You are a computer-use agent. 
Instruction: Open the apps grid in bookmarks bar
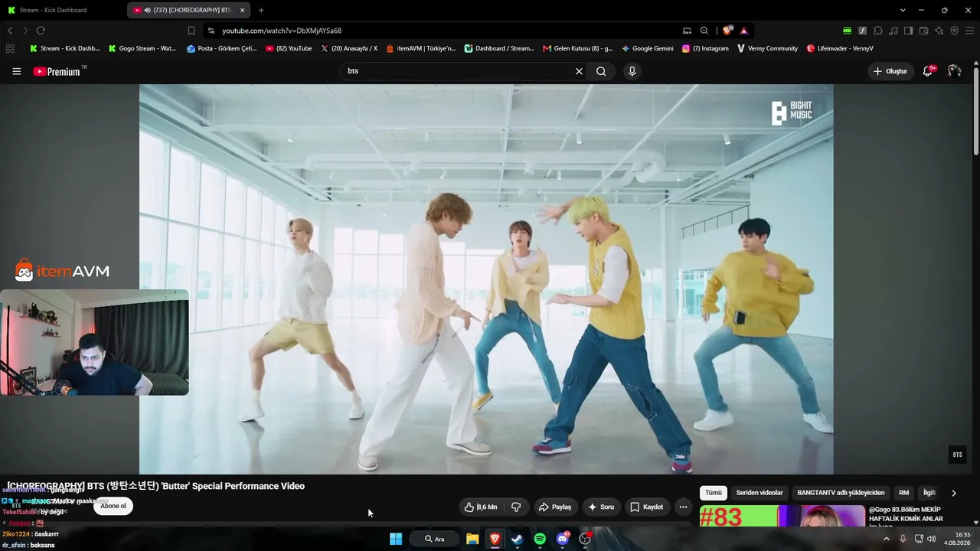point(10,48)
